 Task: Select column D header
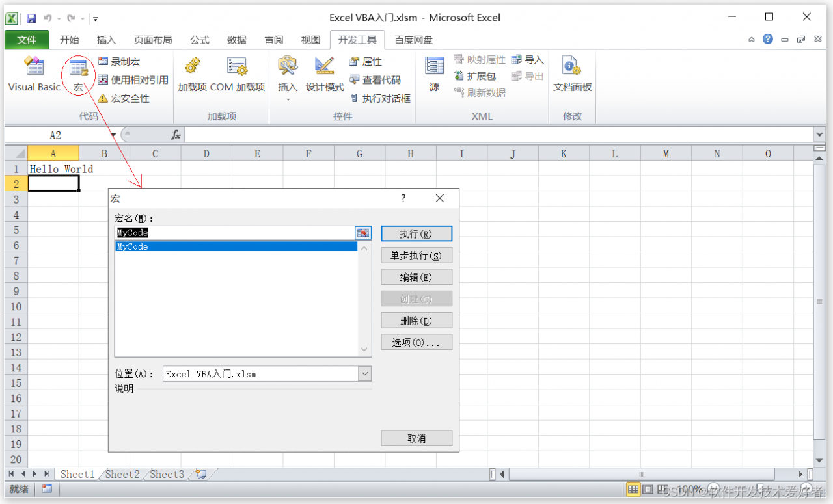pos(206,153)
